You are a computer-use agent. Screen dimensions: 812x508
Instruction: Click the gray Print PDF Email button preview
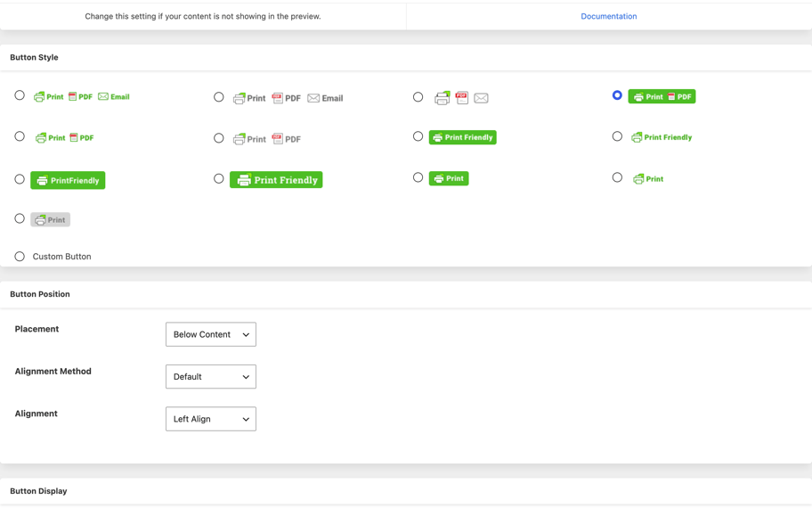point(288,98)
